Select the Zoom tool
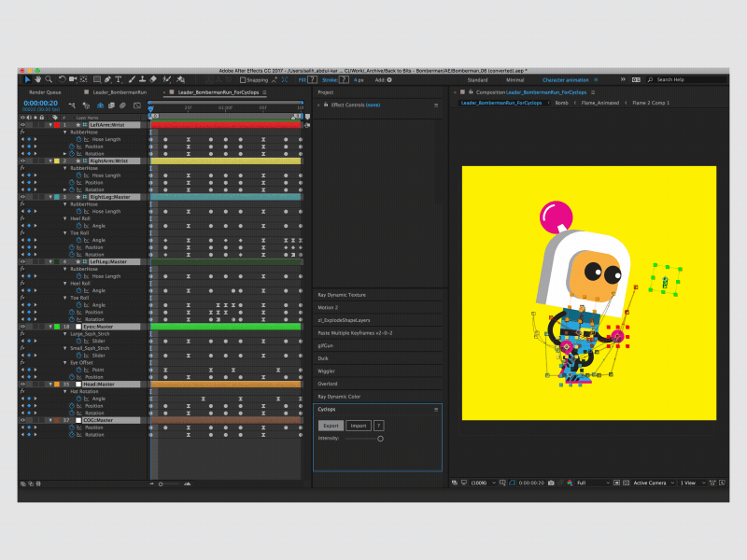 click(x=47, y=78)
